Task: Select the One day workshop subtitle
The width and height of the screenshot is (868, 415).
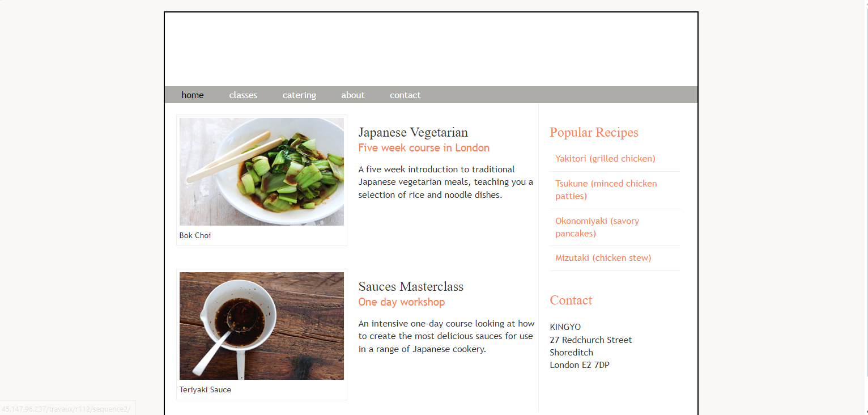Action: [402, 302]
